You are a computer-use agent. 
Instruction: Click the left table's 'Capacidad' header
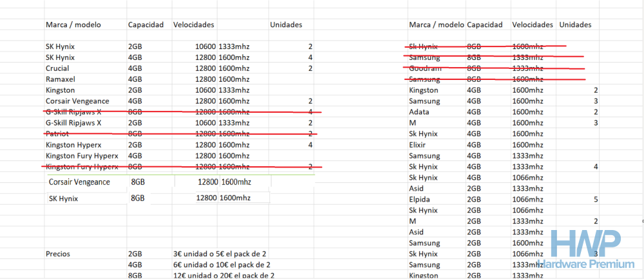(x=146, y=24)
